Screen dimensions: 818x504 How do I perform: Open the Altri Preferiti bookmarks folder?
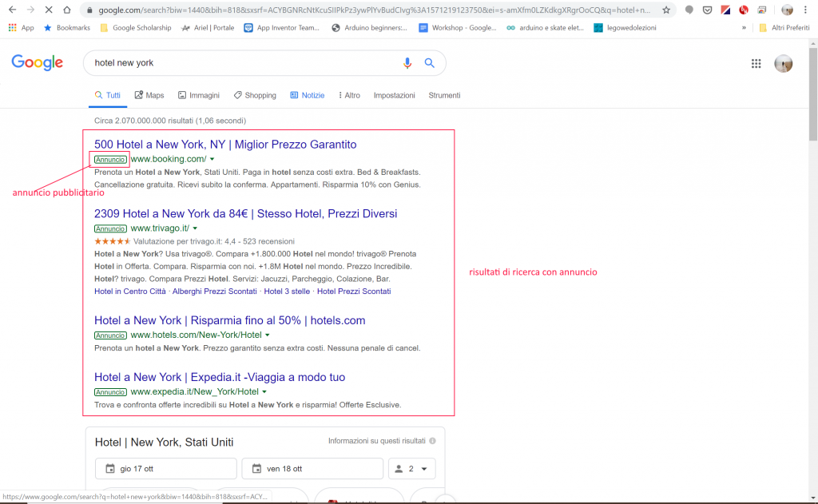[784, 28]
